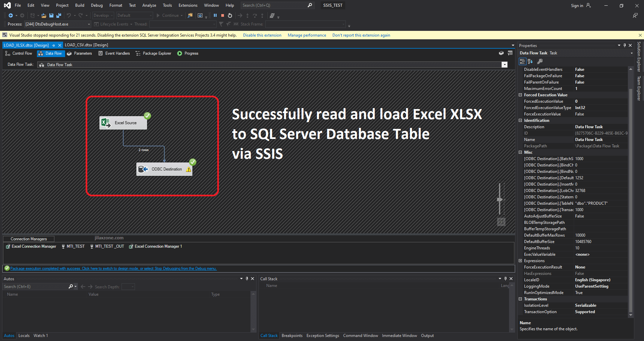Image resolution: width=644 pixels, height=341 pixels.
Task: Open the Continue button dropdown arrow
Action: click(x=182, y=15)
